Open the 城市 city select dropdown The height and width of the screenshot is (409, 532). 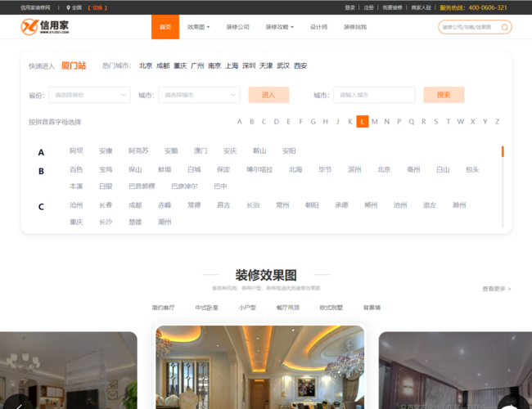pos(199,95)
